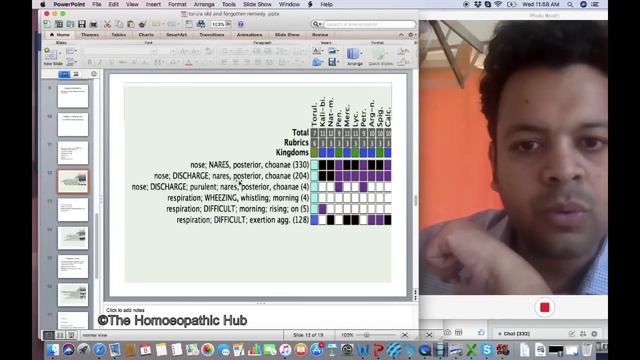Open the search options magnifier dropdown

[x=317, y=24]
